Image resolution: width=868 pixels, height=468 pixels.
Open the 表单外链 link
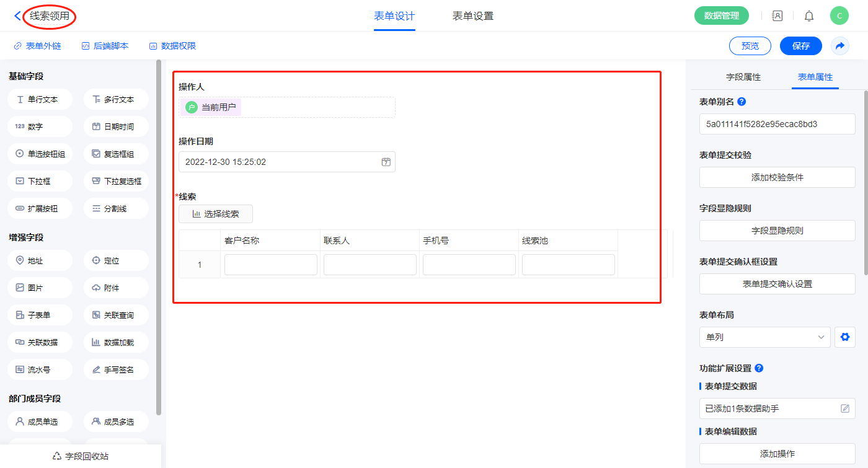[x=37, y=46]
